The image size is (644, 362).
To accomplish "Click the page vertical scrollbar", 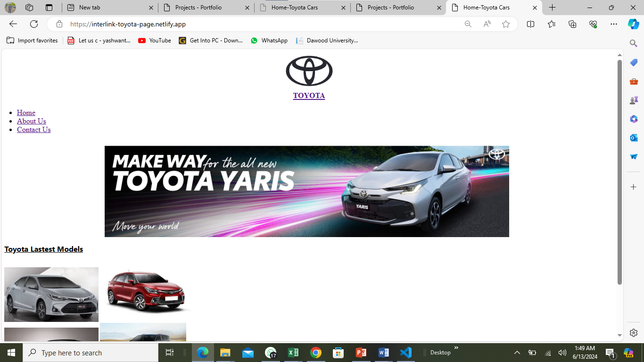I will [619, 172].
